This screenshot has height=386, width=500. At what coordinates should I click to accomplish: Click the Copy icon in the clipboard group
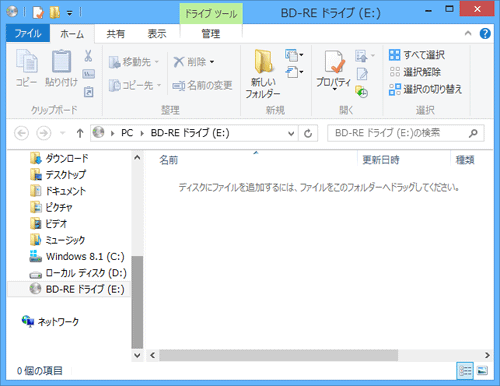pos(27,61)
